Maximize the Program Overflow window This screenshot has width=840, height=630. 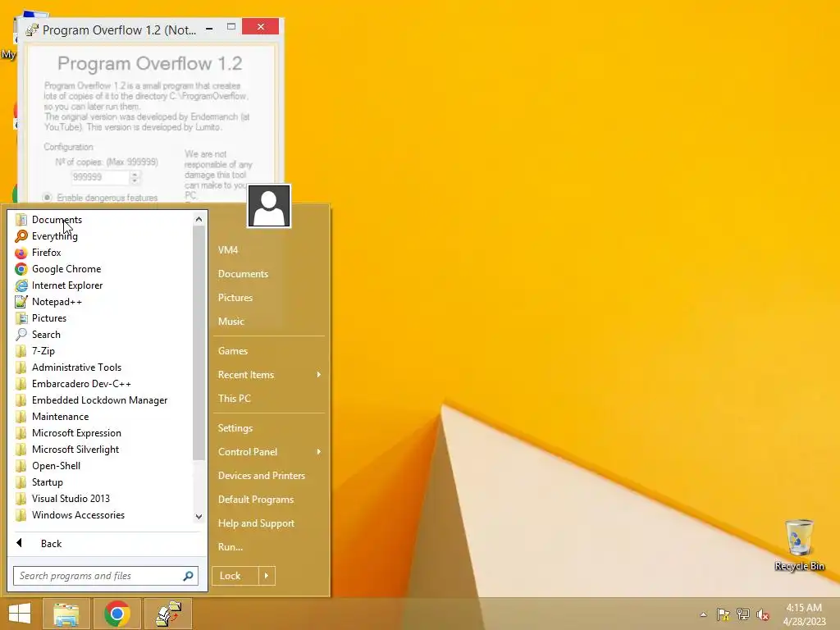point(231,27)
